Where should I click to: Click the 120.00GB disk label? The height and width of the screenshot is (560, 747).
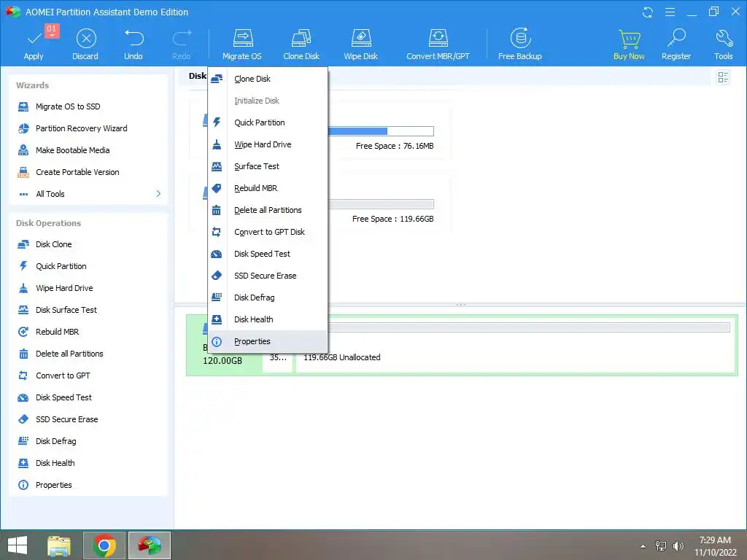[x=222, y=361]
